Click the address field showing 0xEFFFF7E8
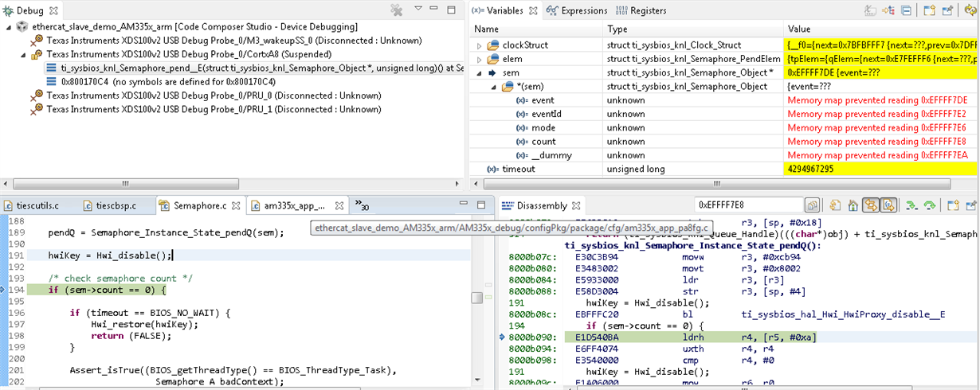This screenshot has width=980, height=390. [x=749, y=205]
